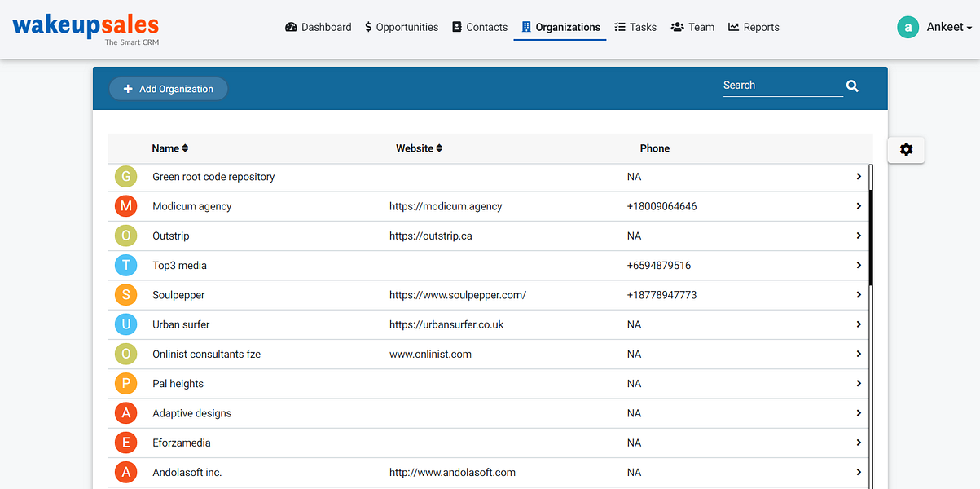Expand the Outstrip row chevron

[859, 236]
